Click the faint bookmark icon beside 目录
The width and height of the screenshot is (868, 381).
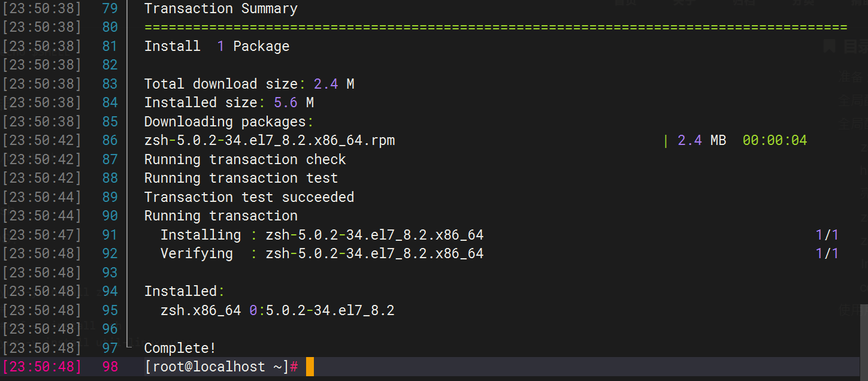830,46
